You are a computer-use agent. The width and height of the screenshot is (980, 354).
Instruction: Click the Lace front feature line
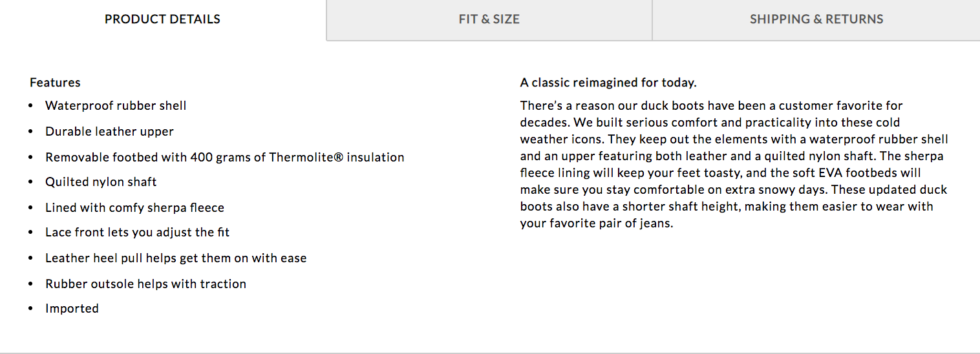tap(137, 233)
